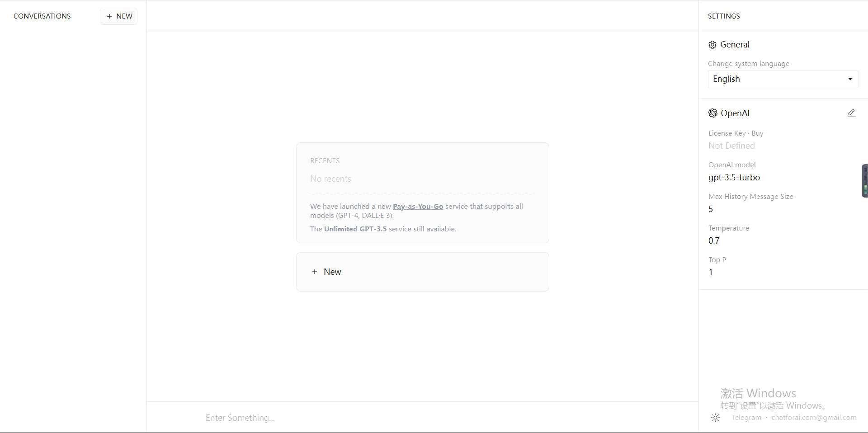Viewport: 868px width, 433px height.
Task: Click the scrollbar on the right edge
Action: 864,180
